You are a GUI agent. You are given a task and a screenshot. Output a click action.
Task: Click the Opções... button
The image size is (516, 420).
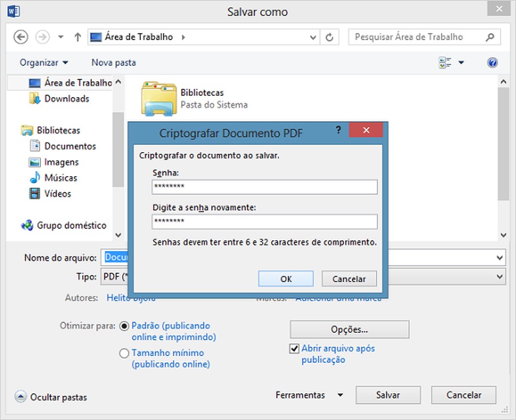(x=349, y=329)
